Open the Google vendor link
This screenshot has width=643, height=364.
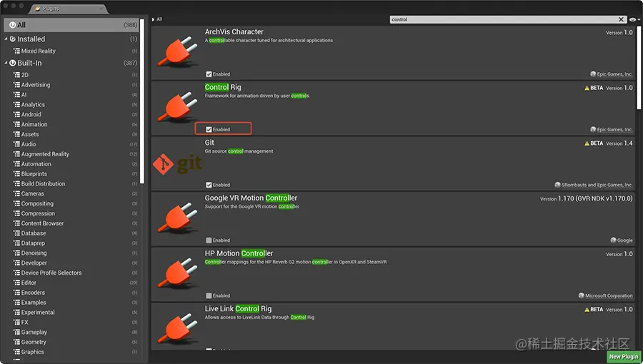(x=624, y=241)
